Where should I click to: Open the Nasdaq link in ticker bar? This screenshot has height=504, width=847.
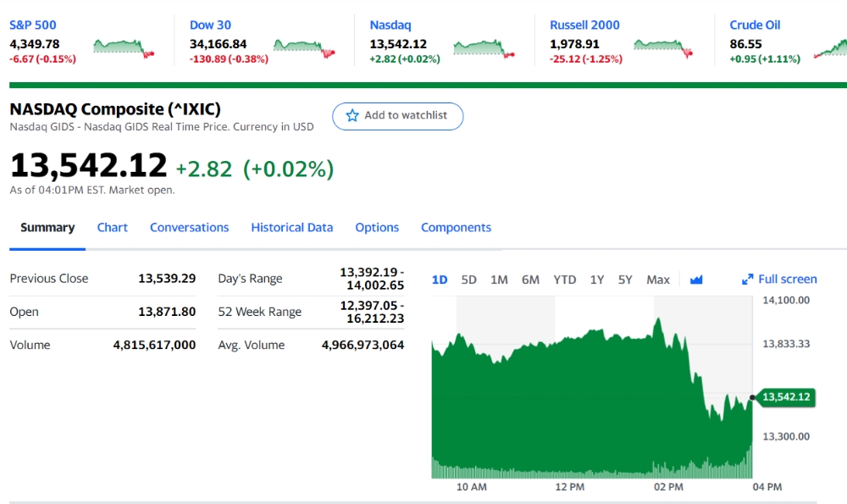coord(390,25)
